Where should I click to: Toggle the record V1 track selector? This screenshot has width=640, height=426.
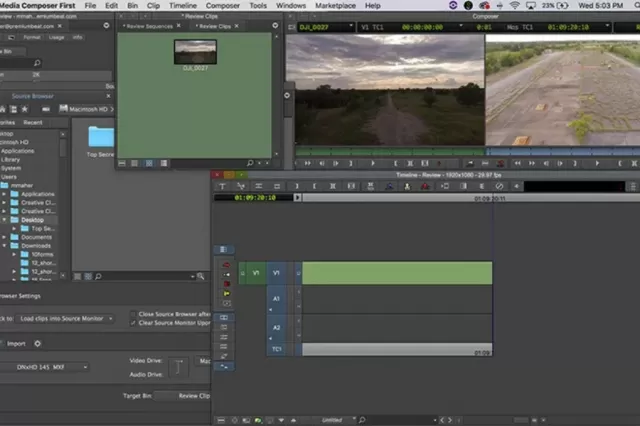pos(276,273)
